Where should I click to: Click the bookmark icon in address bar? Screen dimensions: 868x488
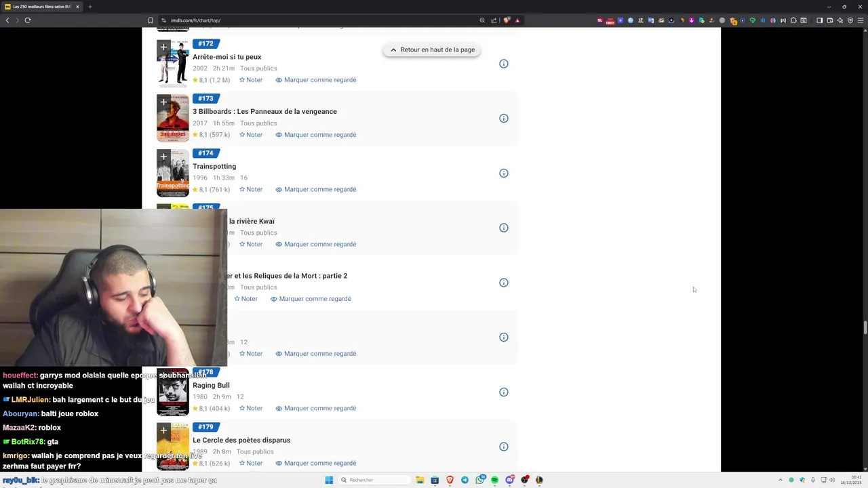point(151,20)
